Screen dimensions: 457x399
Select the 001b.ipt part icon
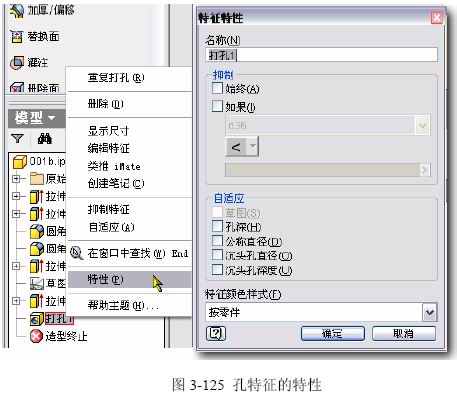click(20, 162)
